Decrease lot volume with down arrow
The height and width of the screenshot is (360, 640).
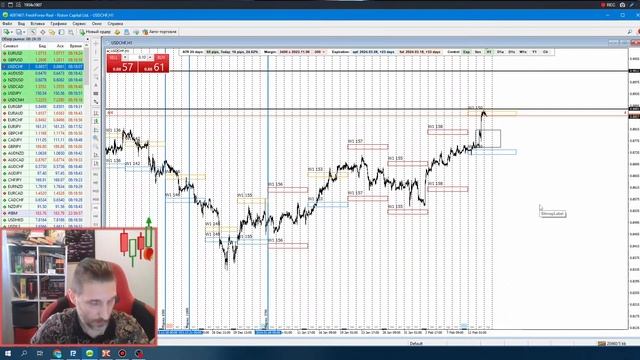[x=125, y=58]
